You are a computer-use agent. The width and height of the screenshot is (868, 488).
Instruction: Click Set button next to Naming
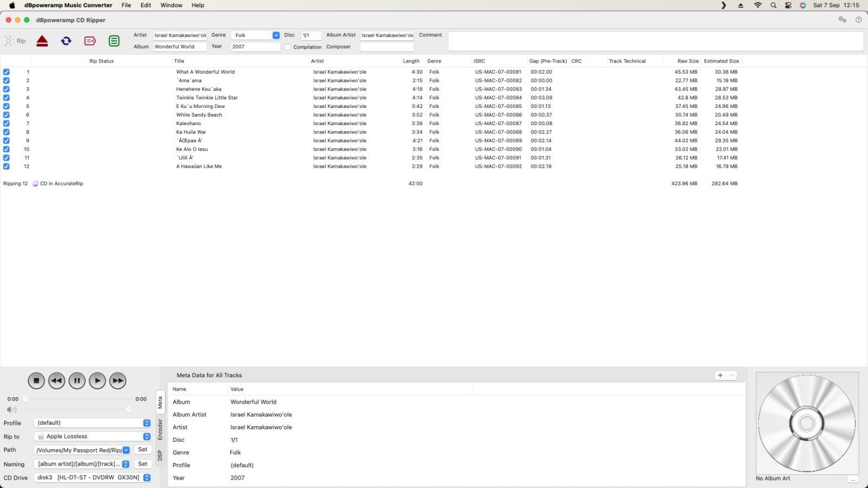(x=142, y=464)
